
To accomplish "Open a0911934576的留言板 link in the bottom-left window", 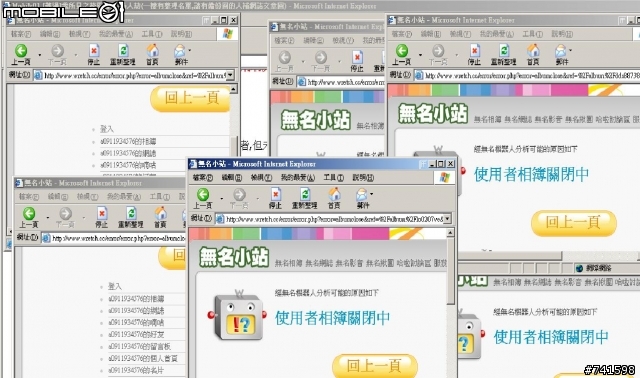I will click(x=140, y=346).
